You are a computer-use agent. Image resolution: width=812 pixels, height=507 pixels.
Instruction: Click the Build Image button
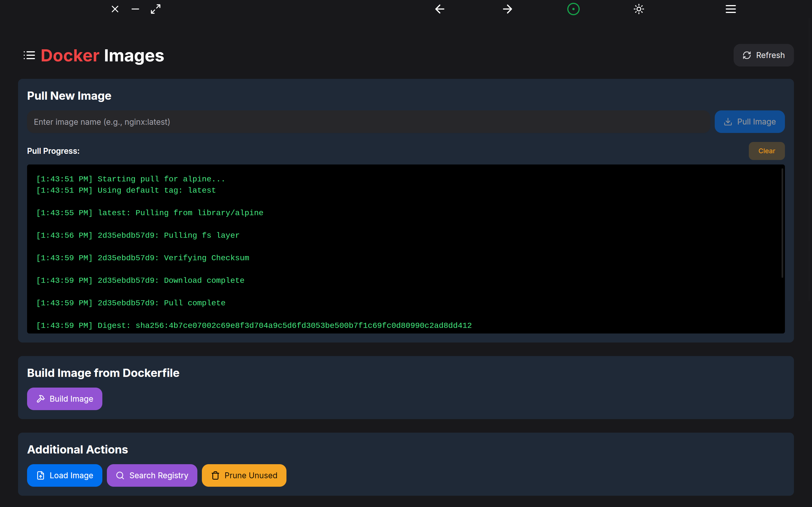pos(64,399)
